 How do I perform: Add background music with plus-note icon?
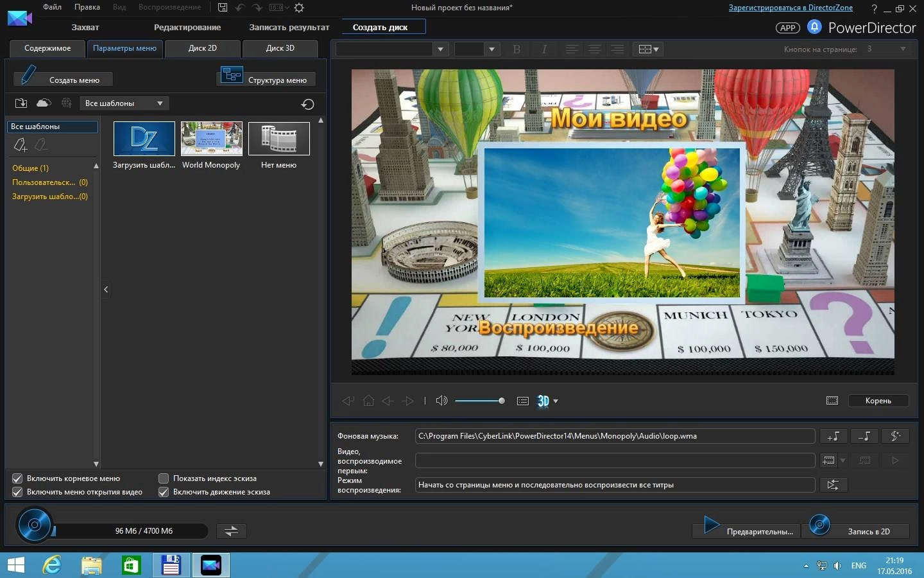[834, 436]
